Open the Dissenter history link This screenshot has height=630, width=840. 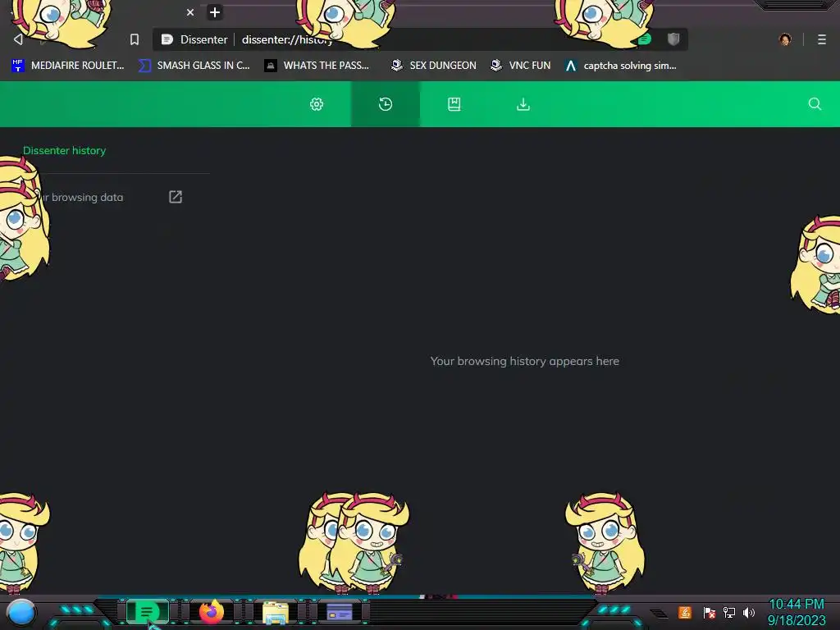64,151
